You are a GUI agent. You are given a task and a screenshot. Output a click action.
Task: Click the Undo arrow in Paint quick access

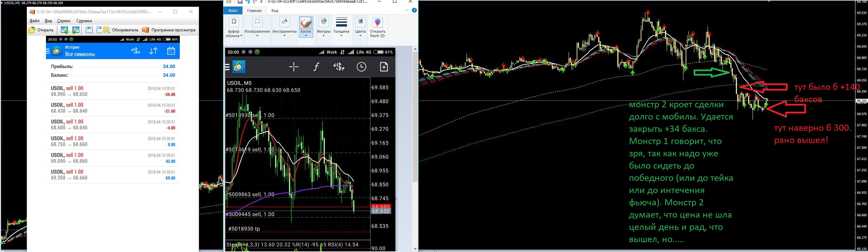tap(248, 2)
